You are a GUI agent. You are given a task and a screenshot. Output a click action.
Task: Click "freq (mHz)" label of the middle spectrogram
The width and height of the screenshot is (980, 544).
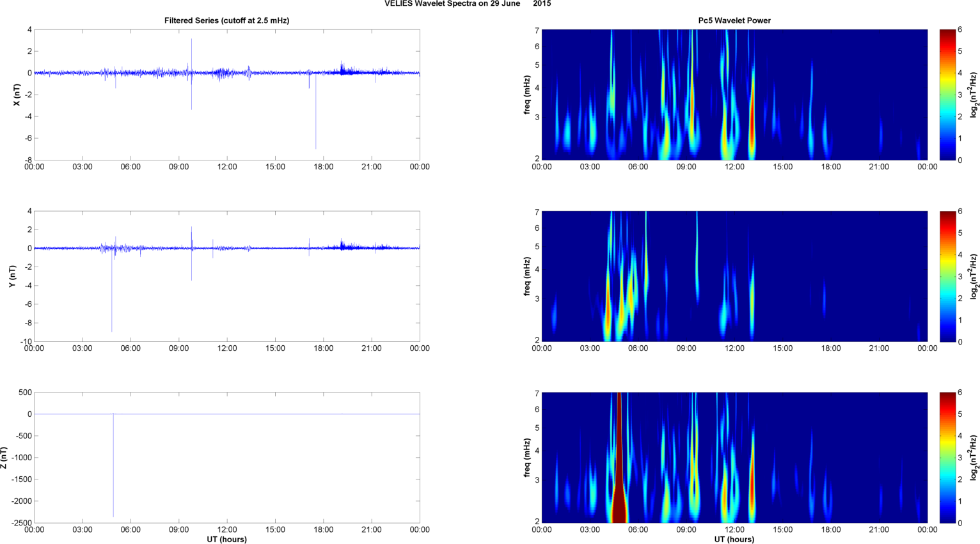[526, 276]
